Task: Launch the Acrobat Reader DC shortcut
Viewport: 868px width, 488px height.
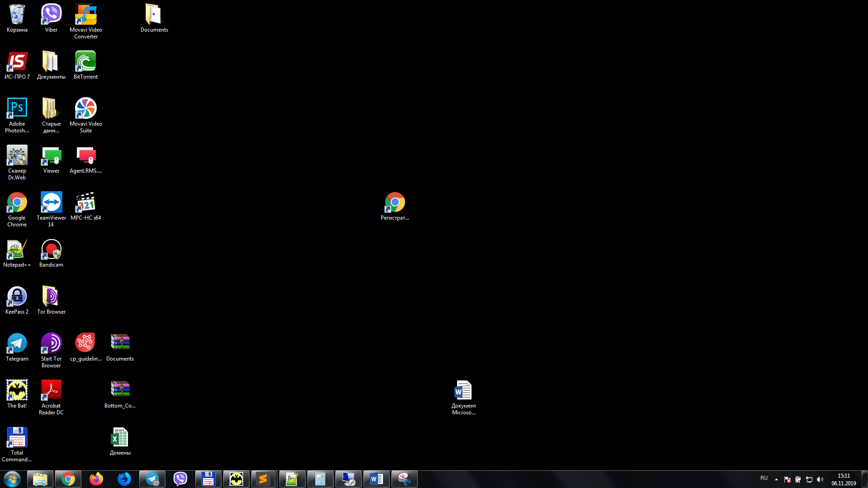Action: pyautogui.click(x=51, y=397)
